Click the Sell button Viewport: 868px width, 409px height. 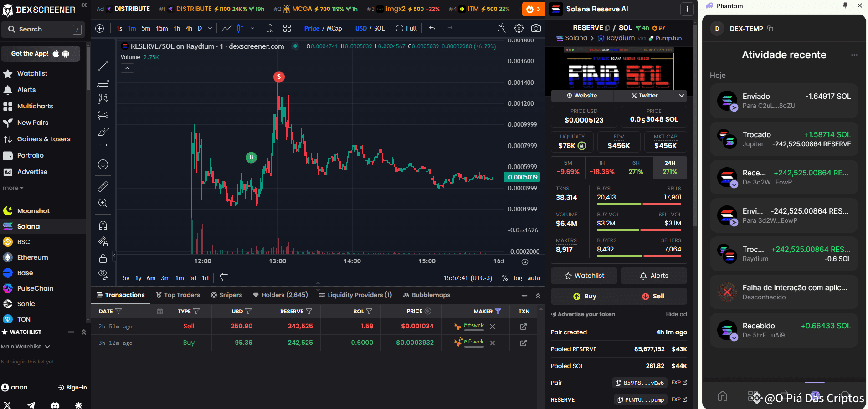pyautogui.click(x=653, y=296)
